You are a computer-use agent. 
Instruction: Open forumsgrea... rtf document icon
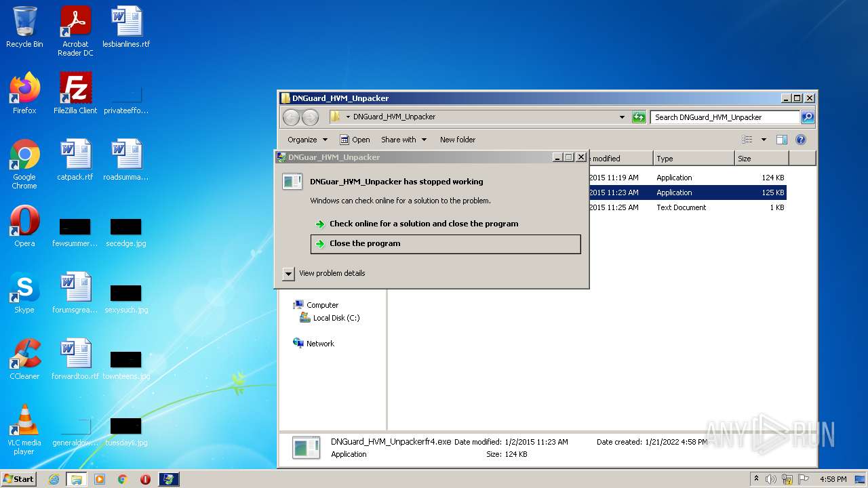tap(75, 293)
